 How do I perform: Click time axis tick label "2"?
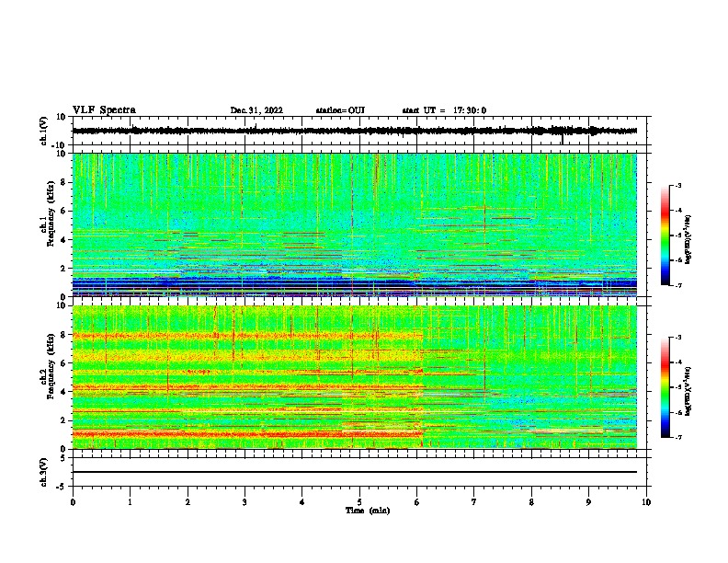pyautogui.click(x=188, y=502)
